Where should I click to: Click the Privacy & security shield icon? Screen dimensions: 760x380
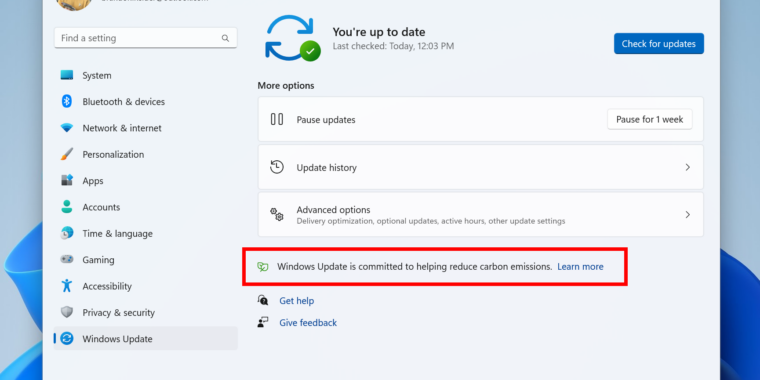tap(67, 312)
